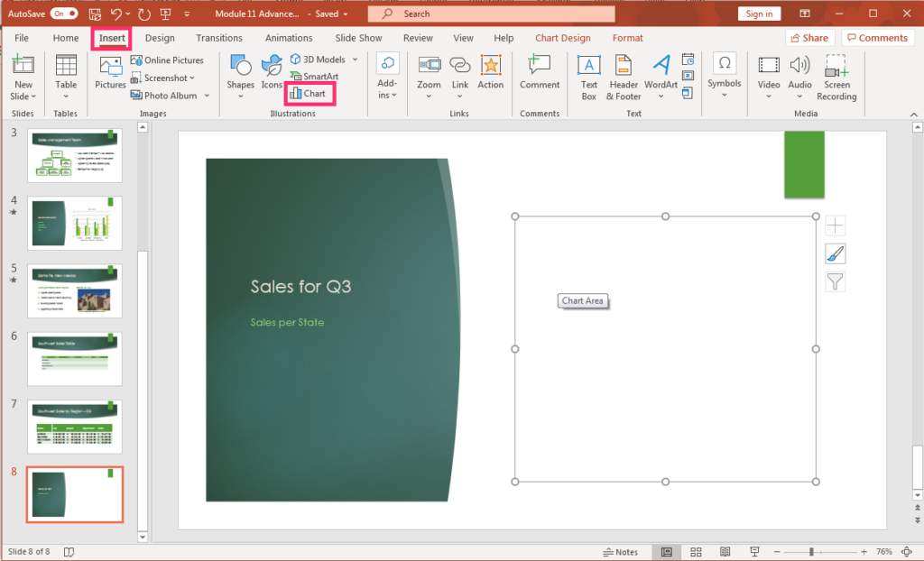Image resolution: width=924 pixels, height=561 pixels.
Task: Start Screen Recording
Action: (836, 76)
